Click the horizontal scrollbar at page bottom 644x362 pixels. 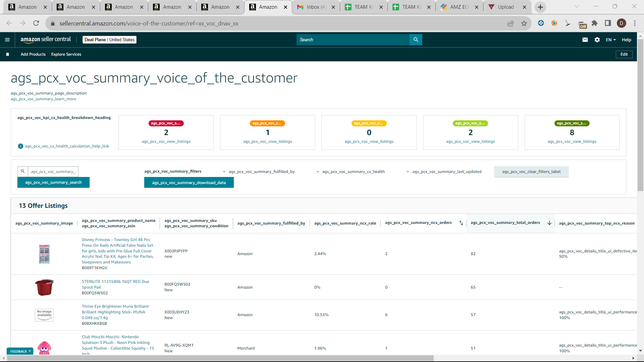pos(220,358)
